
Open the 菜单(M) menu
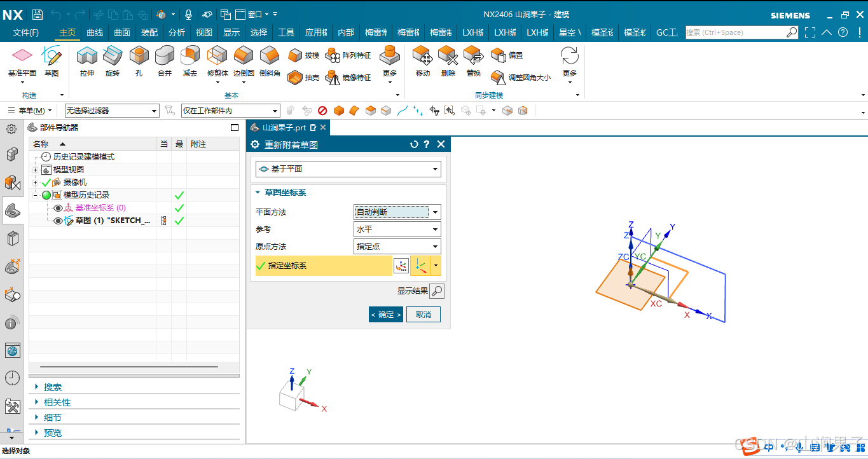(31, 110)
